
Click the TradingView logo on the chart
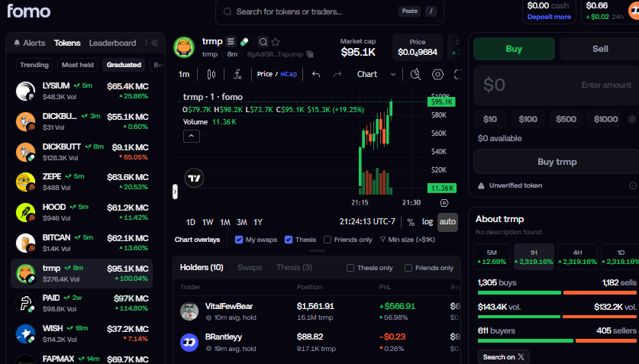click(x=194, y=179)
